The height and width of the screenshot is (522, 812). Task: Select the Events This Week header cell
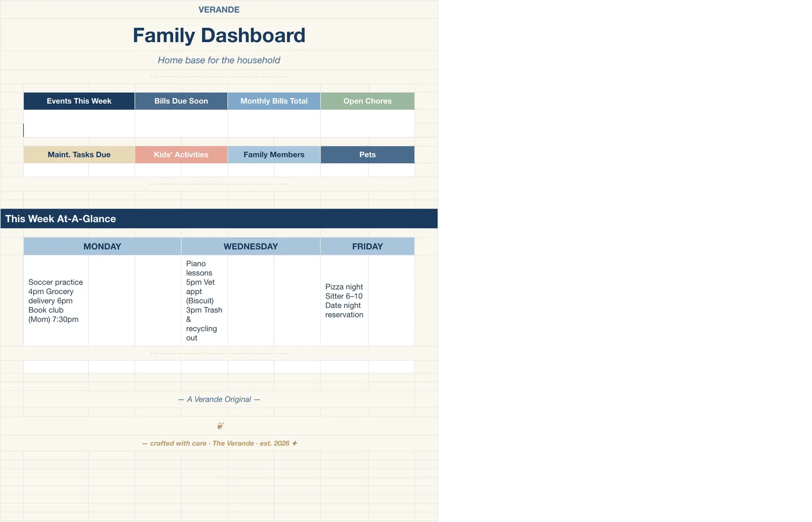pos(79,101)
